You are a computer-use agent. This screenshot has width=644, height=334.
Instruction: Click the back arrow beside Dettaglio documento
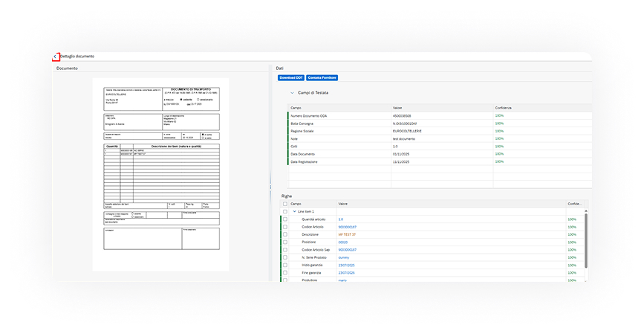[55, 57]
